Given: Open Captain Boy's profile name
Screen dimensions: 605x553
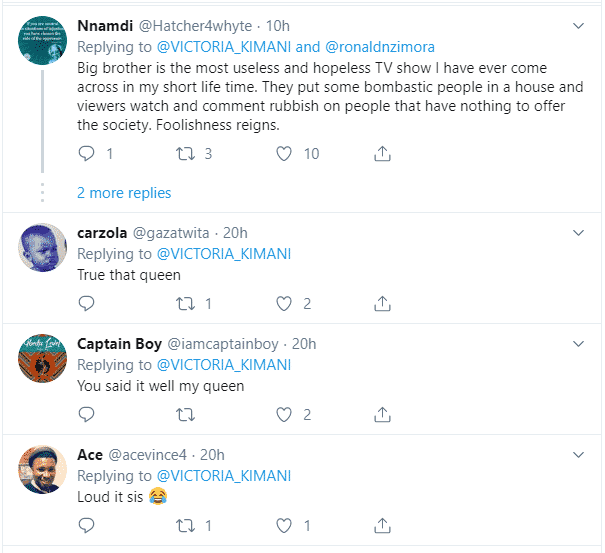Looking at the screenshot, I should (x=119, y=344).
